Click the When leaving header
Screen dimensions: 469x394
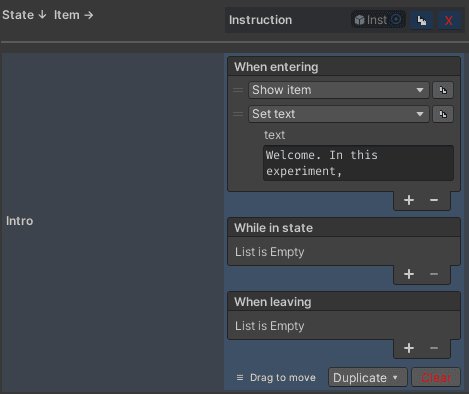click(x=344, y=302)
